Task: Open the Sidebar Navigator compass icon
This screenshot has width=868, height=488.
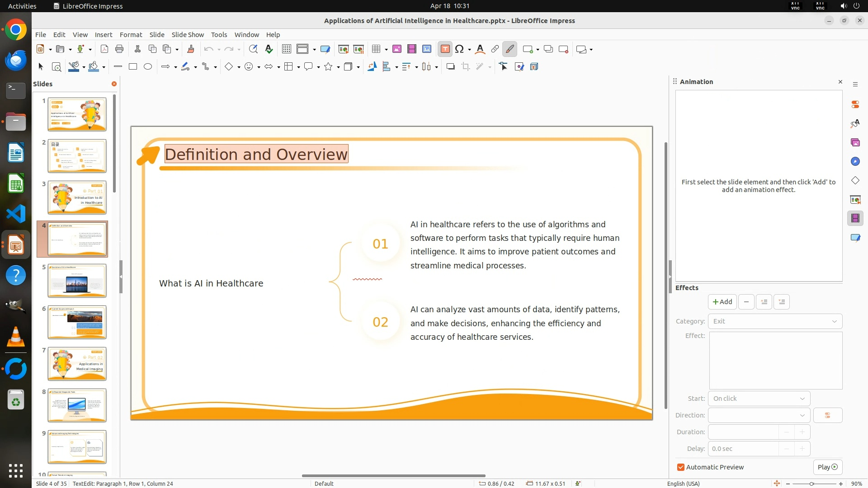Action: coord(855,162)
